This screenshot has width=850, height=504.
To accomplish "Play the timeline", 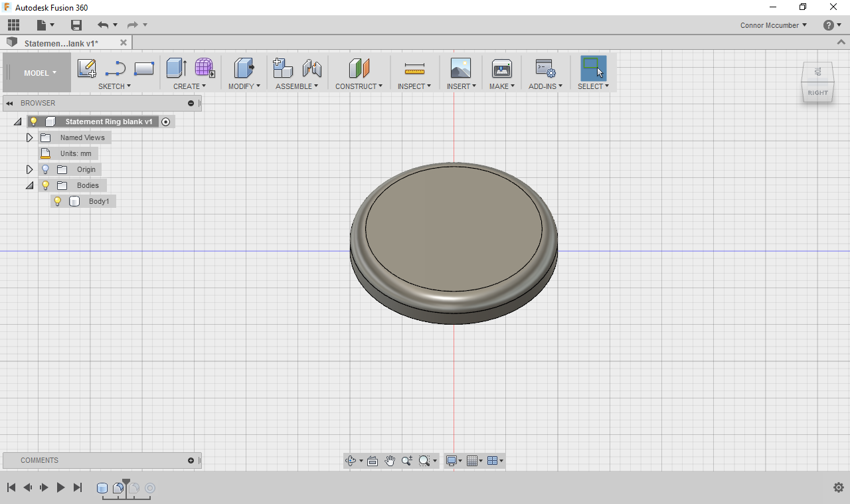I will click(x=60, y=487).
